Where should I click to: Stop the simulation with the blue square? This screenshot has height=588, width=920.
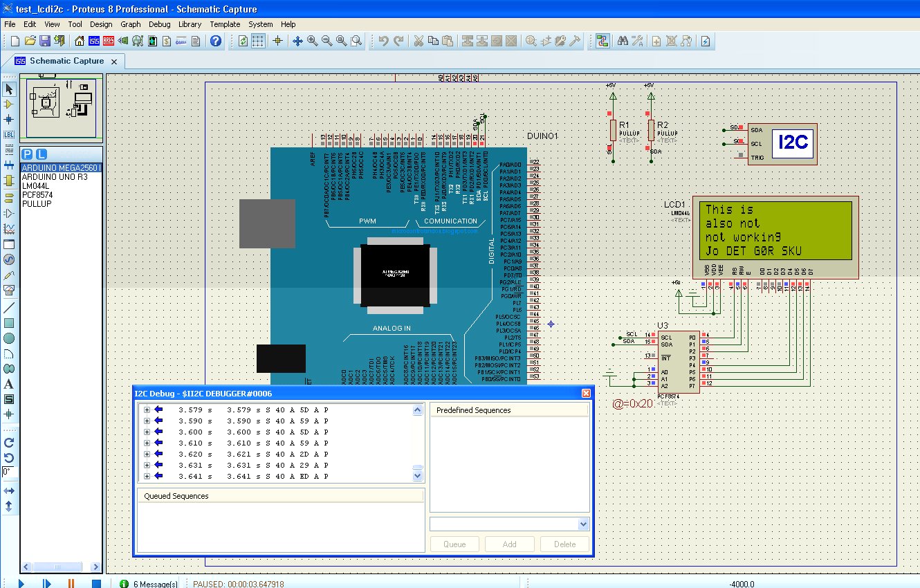tap(97, 584)
